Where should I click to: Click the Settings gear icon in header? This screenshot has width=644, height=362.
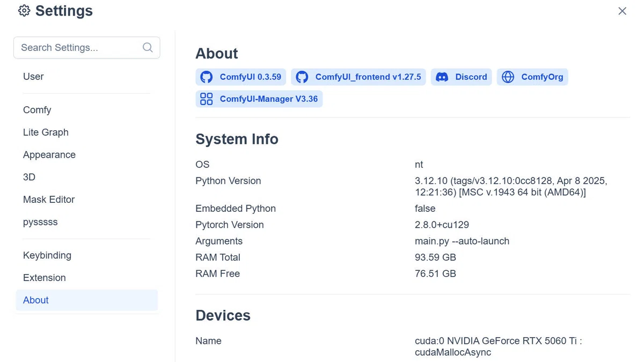pyautogui.click(x=24, y=11)
